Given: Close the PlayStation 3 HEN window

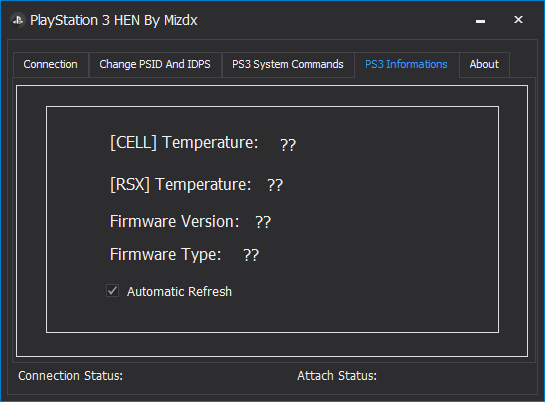Looking at the screenshot, I should (518, 20).
